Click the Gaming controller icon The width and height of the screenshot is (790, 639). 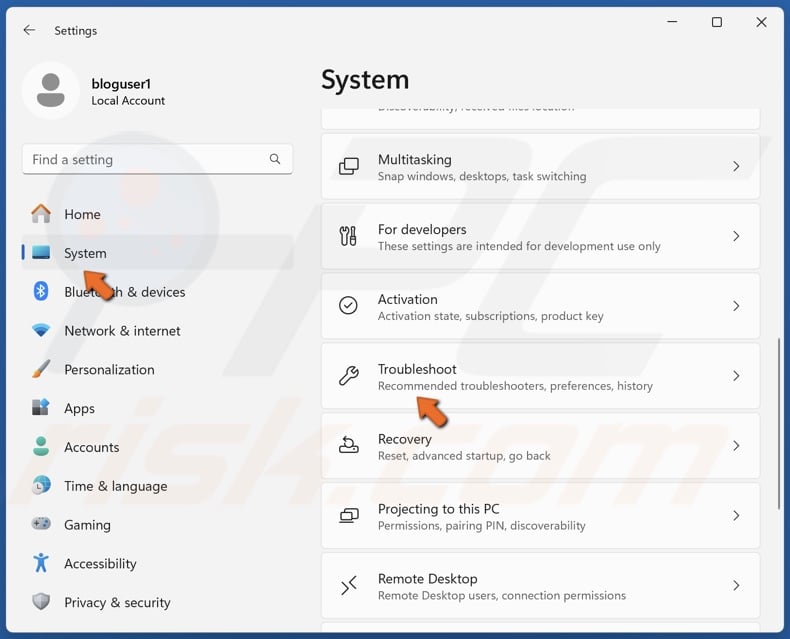pos(41,524)
